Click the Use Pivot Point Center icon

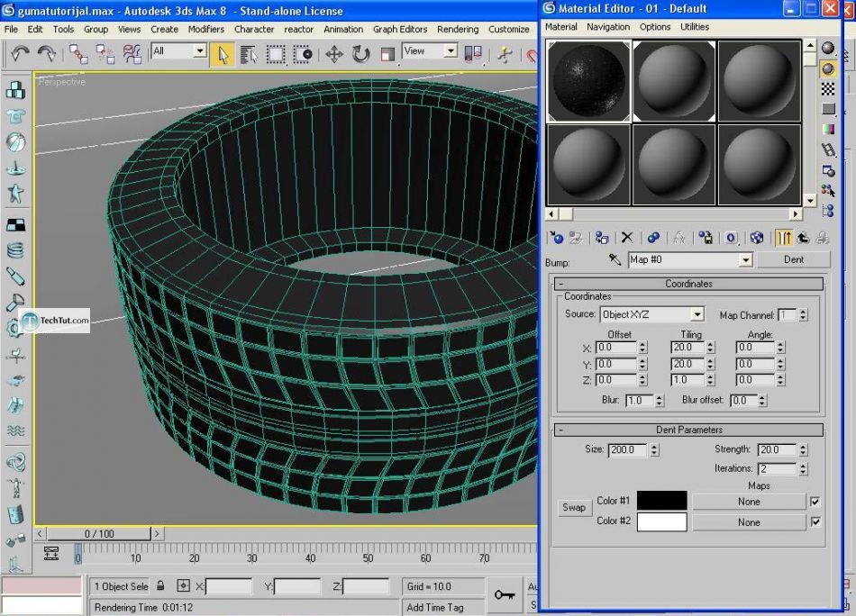[x=473, y=54]
